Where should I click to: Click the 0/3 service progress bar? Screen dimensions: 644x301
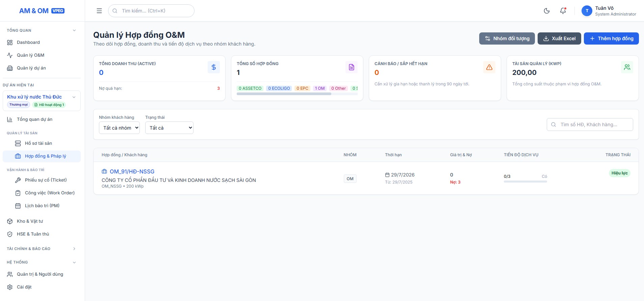tap(525, 182)
